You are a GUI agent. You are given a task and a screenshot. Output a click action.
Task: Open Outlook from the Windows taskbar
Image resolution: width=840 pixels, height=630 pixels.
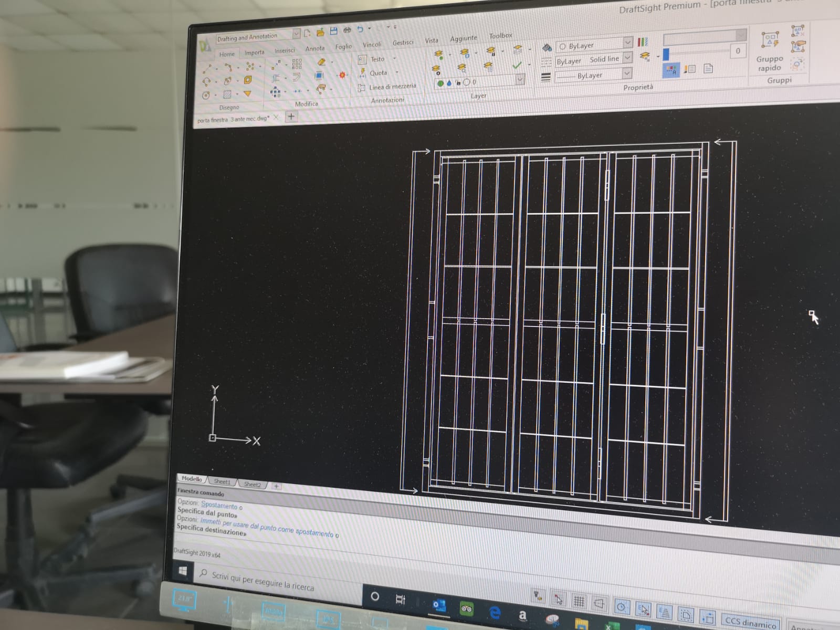(x=439, y=605)
